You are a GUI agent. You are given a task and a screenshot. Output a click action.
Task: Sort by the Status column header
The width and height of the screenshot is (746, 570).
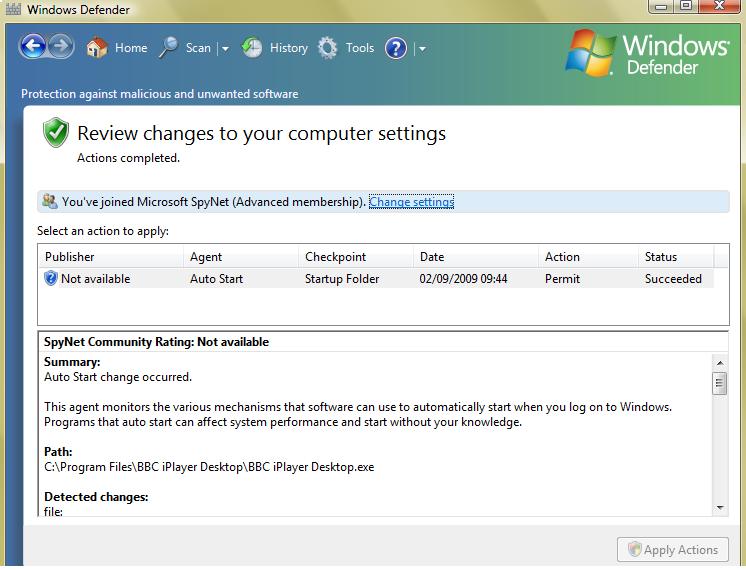point(676,257)
